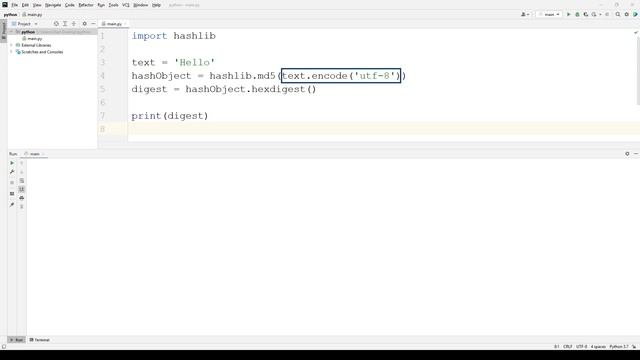Select External Libraries tree item
This screenshot has height=360, width=640.
point(33,45)
